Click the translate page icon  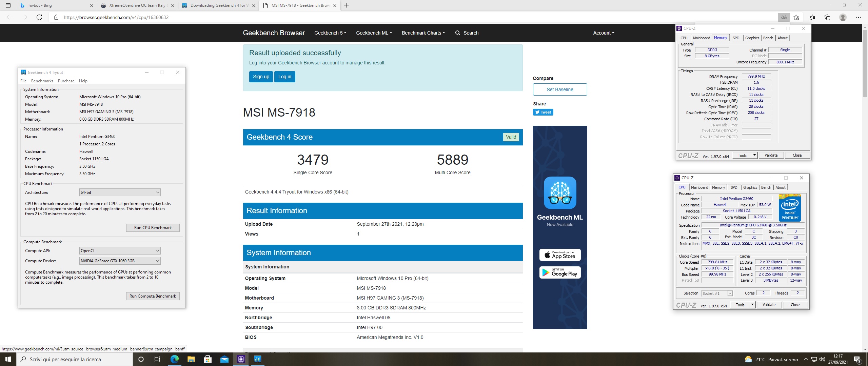pos(784,17)
